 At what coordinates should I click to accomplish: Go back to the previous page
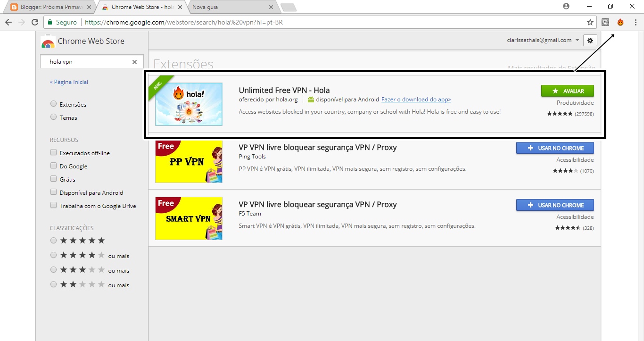click(x=8, y=22)
